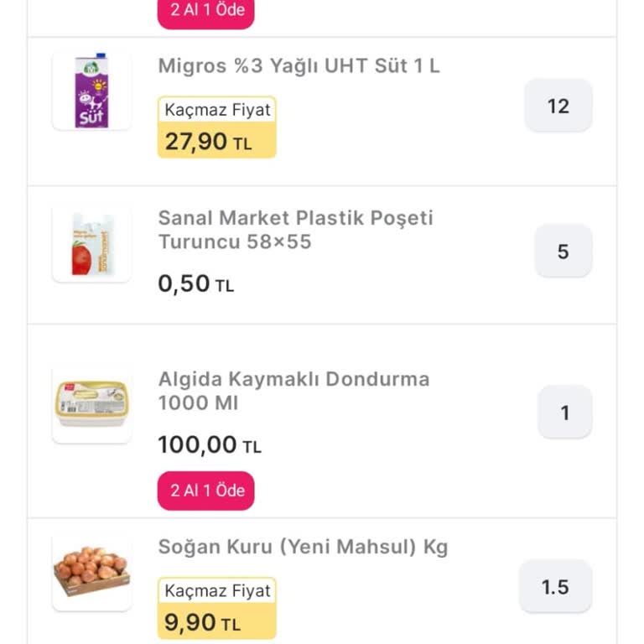Open the Soğan Kuru onion crate picture
The width and height of the screenshot is (644, 644).
91,573
